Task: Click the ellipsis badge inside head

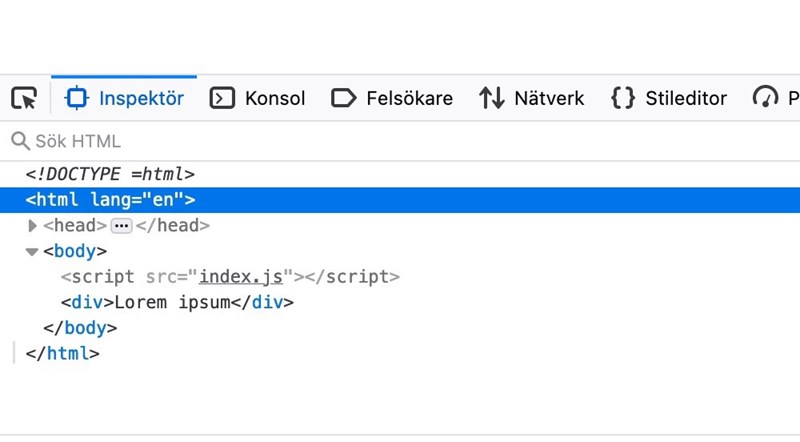Action: pos(121,226)
